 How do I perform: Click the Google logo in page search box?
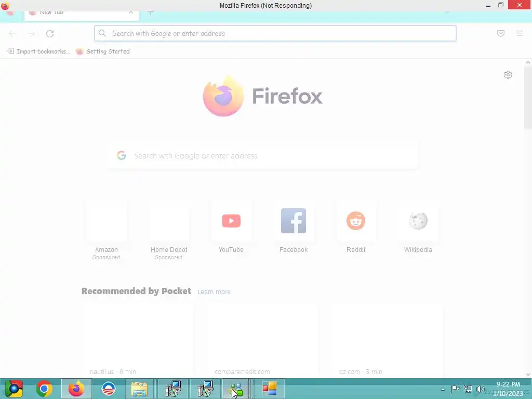122,155
